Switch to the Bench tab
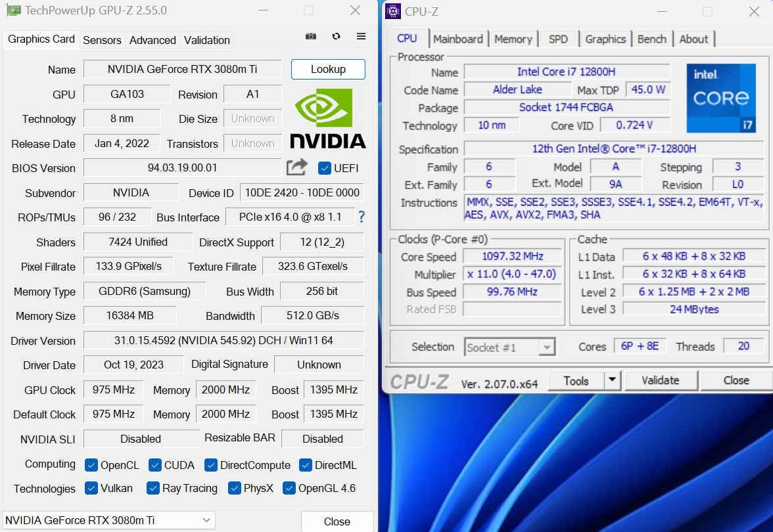Viewport: 773px width, 532px height. coord(651,39)
